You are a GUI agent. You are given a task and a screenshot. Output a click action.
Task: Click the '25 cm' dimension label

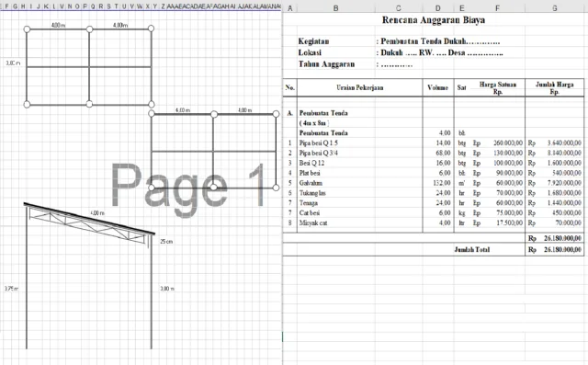[166, 241]
